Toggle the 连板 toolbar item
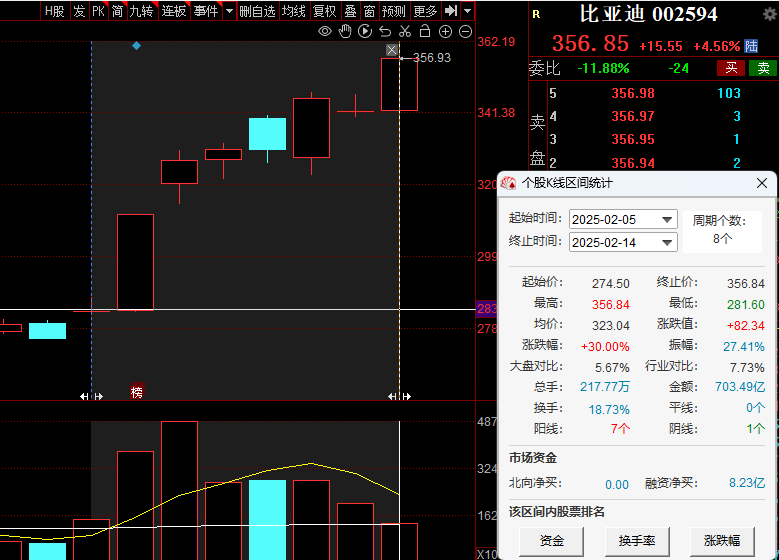The image size is (779, 560). 174,11
